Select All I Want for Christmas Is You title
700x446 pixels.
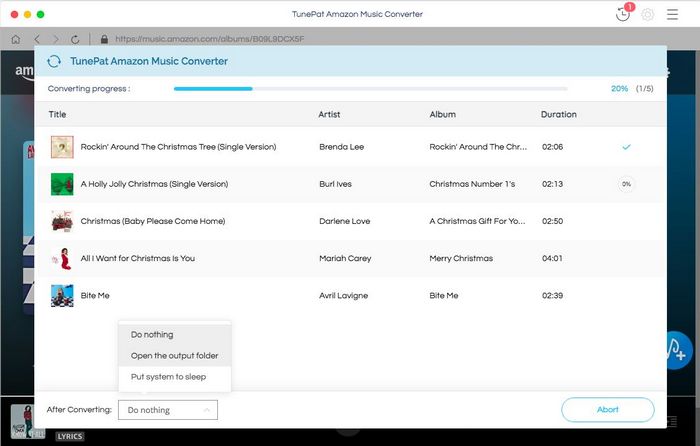(x=138, y=258)
